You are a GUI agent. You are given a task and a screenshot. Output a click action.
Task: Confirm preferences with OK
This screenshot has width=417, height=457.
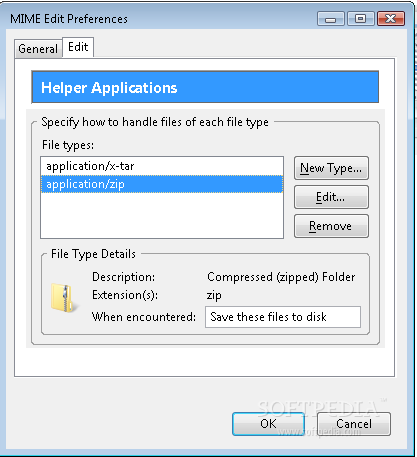[268, 424]
